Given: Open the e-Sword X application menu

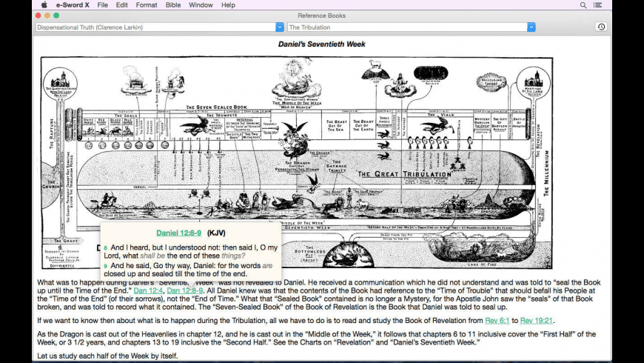Looking at the screenshot, I should click(73, 5).
